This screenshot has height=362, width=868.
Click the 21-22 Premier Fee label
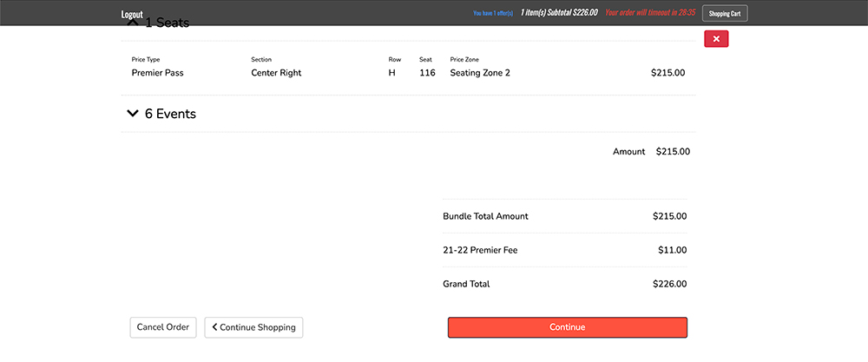480,250
